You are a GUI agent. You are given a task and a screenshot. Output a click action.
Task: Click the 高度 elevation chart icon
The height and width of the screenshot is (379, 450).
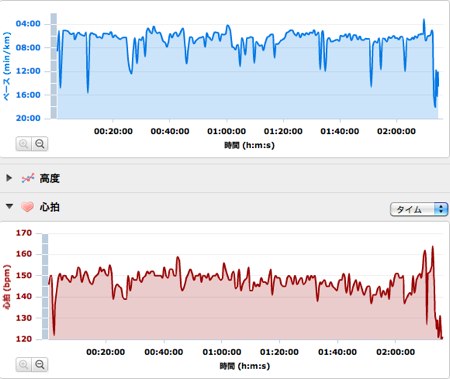click(28, 178)
